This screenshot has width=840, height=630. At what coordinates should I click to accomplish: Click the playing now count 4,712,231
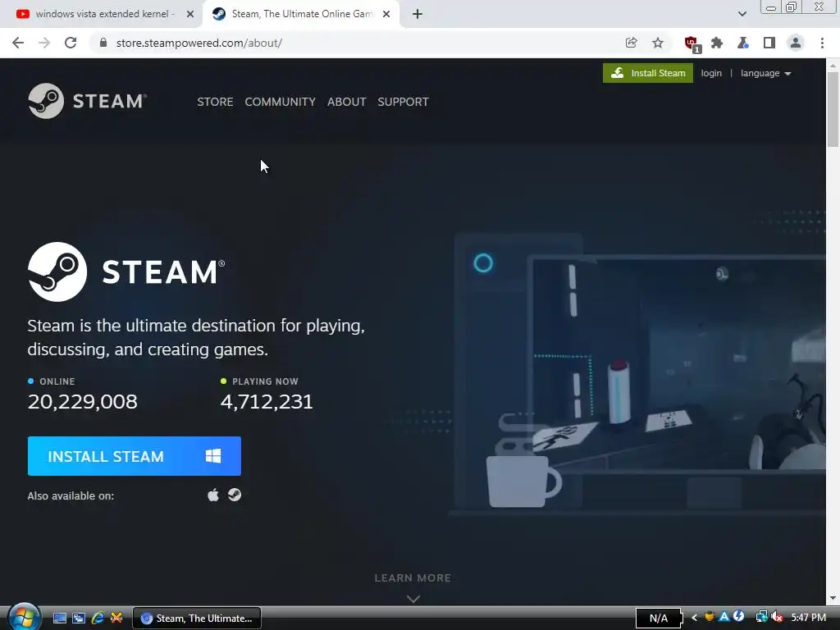click(x=267, y=401)
